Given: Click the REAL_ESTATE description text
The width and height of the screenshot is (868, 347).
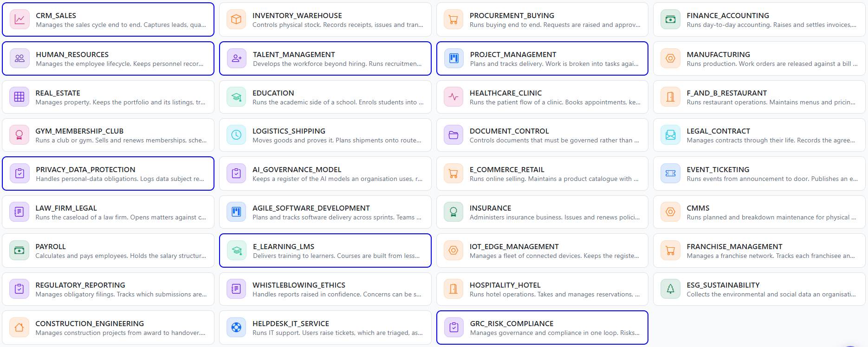Looking at the screenshot, I should tap(121, 102).
